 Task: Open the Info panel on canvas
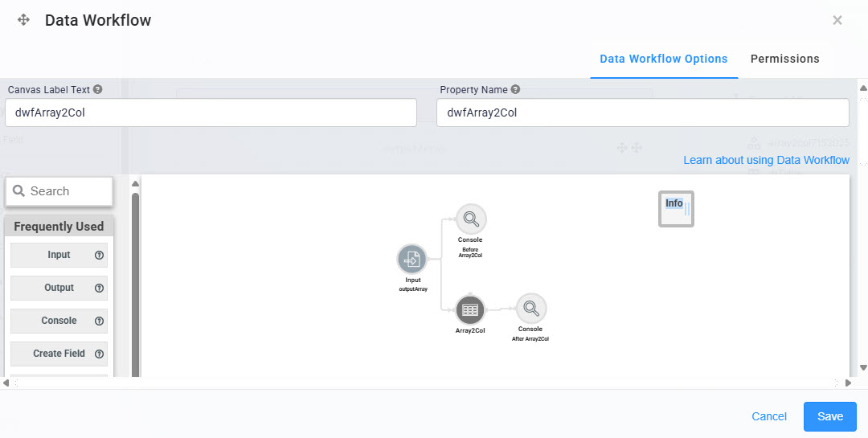point(676,209)
